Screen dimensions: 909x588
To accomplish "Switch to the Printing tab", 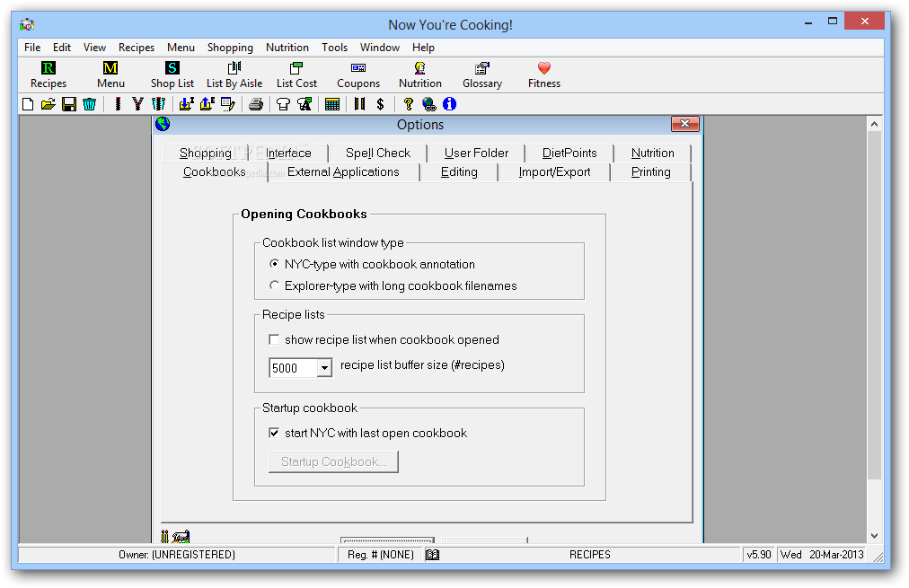I will click(x=651, y=172).
